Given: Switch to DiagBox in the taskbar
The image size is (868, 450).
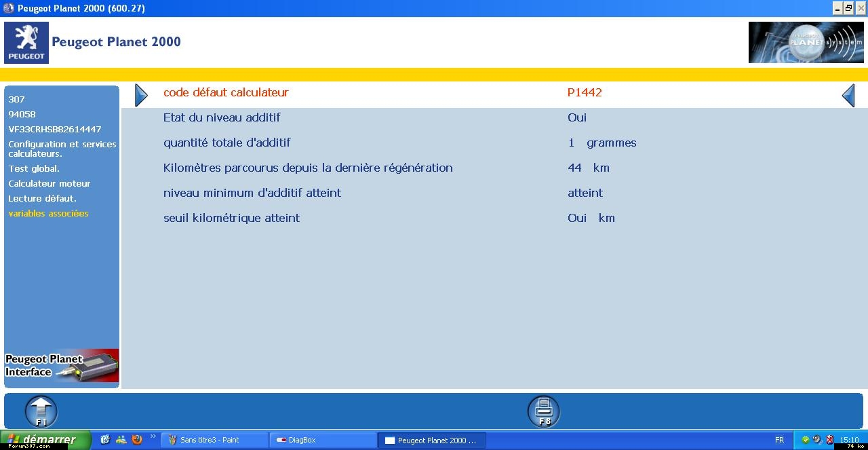Looking at the screenshot, I should (322, 440).
